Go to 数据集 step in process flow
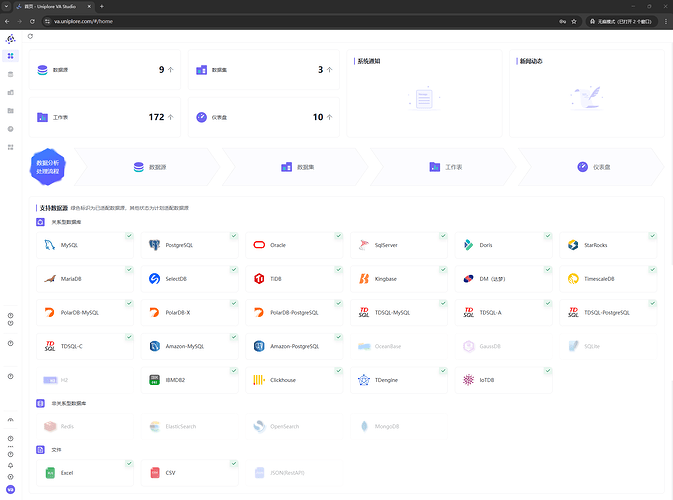Screen dimensions: 673x500 pyautogui.click(x=295, y=167)
